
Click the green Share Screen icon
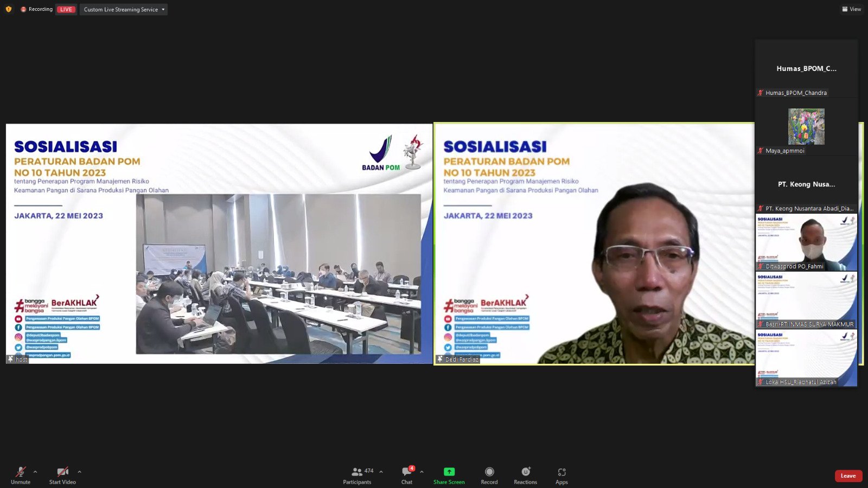pos(449,472)
